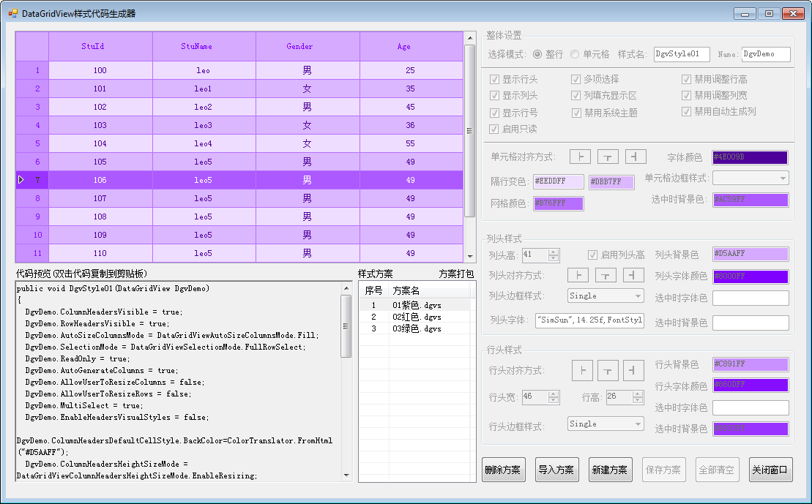This screenshot has width=812, height=504.
Task: Set row header alignment to left
Action: click(x=583, y=370)
